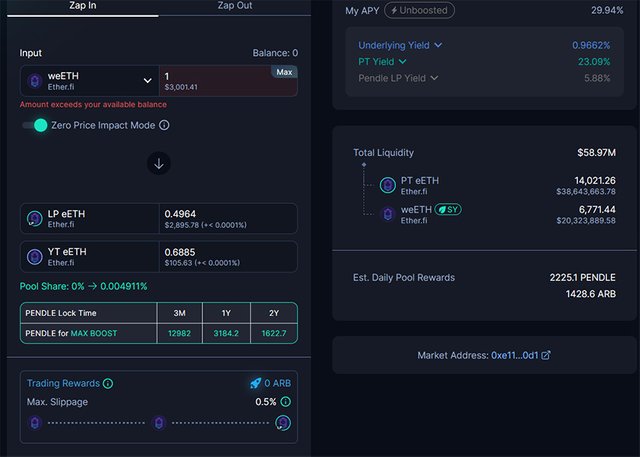Click the 1622.7 PENDLE max boost value
The height and width of the screenshot is (457, 640).
tap(274, 333)
